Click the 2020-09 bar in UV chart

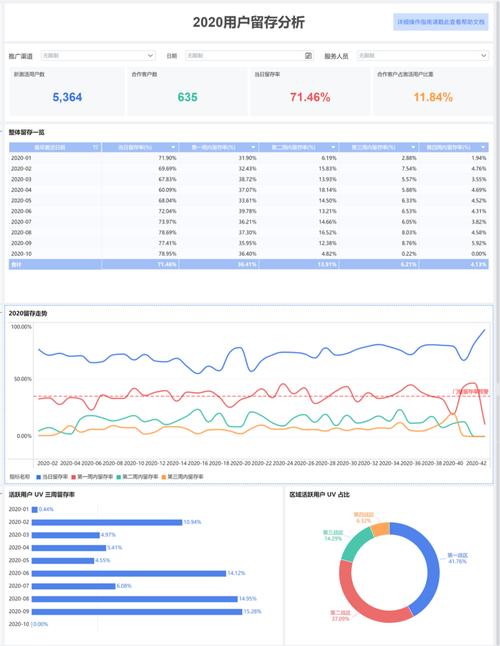[x=137, y=612]
